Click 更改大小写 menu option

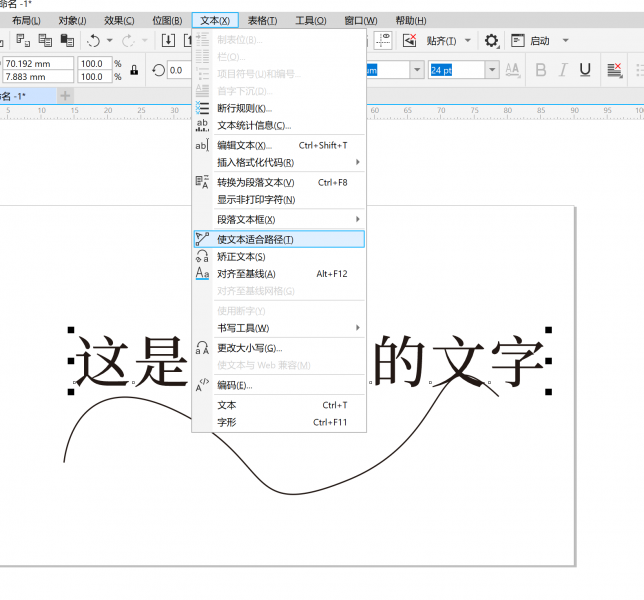coord(249,348)
